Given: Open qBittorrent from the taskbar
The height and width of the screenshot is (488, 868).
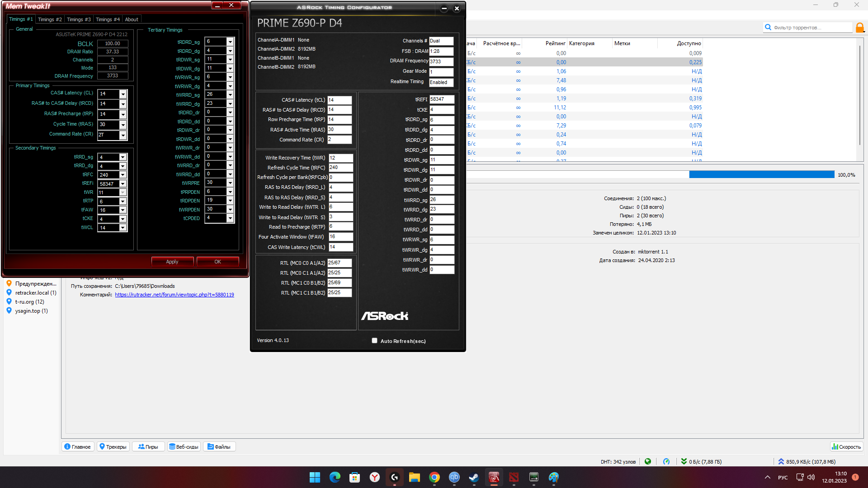Looking at the screenshot, I should (454, 477).
